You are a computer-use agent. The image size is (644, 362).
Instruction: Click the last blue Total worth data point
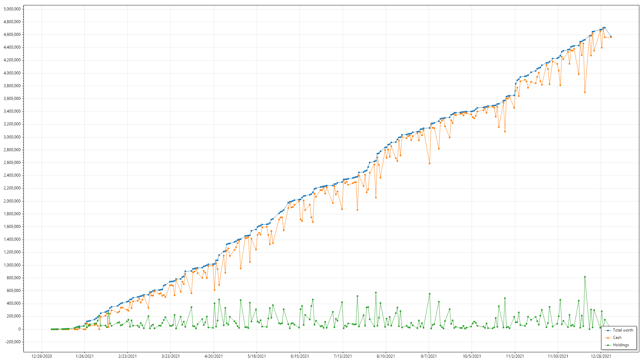[x=611, y=37]
